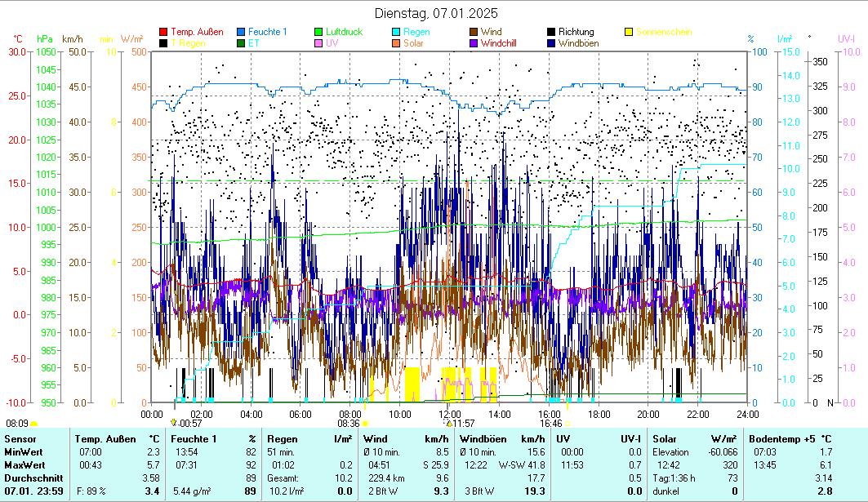Click the sun icon next to 08:36
Viewport: 868px width, 502px height.
click(x=365, y=424)
